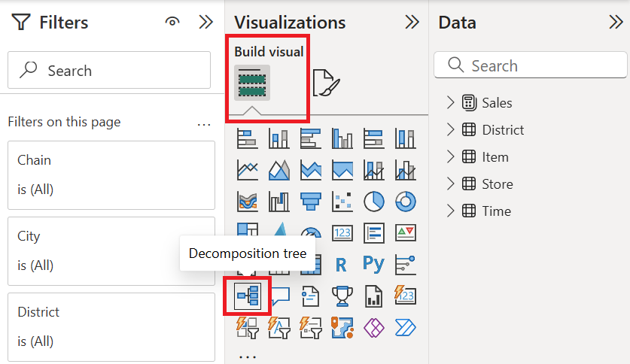Pick the Q&A speech bubble visual
Viewport: 630px width, 364px height.
click(x=279, y=296)
